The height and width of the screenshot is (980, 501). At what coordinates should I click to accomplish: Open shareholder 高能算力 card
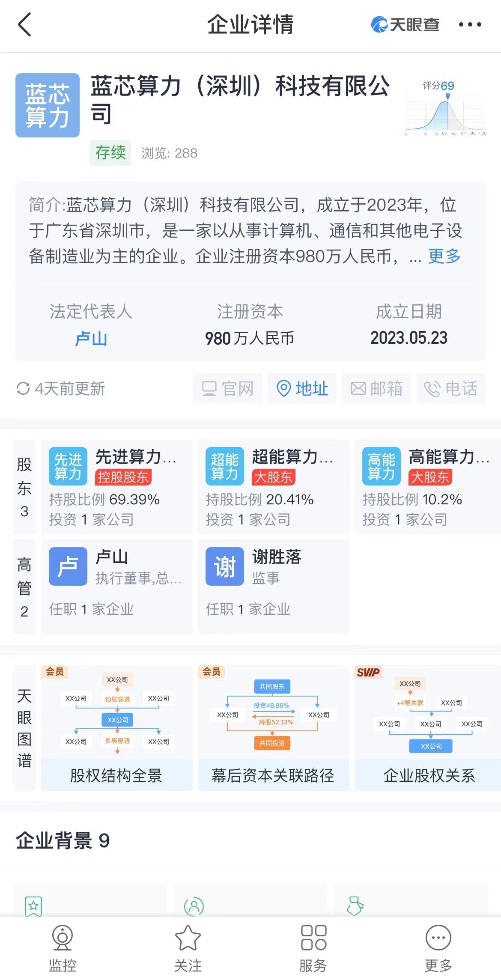pos(428,487)
